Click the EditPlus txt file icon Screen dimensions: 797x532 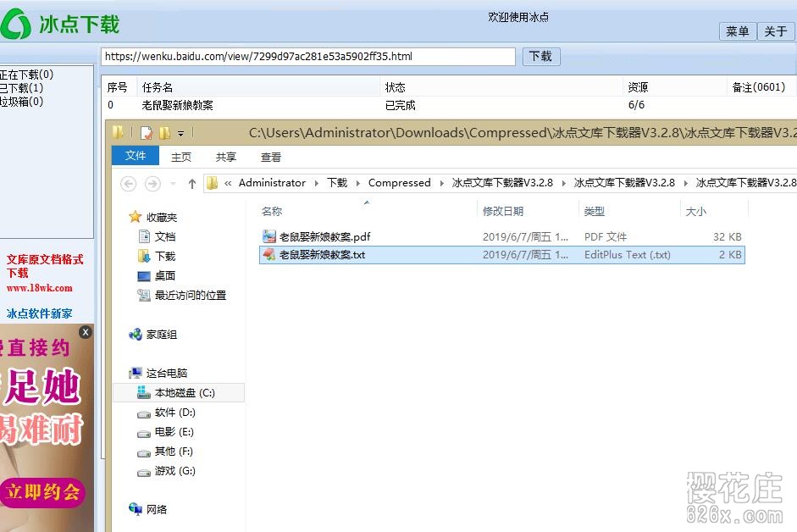[x=268, y=254]
